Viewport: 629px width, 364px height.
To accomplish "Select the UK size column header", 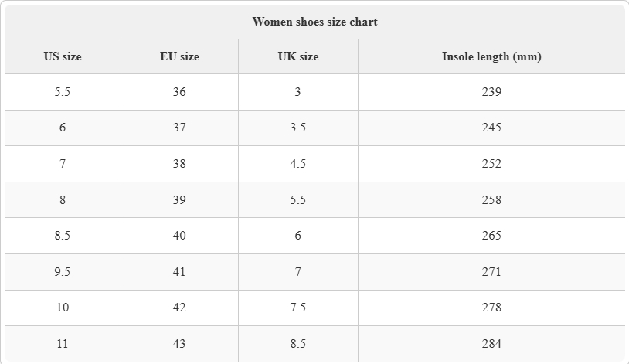I will (298, 56).
